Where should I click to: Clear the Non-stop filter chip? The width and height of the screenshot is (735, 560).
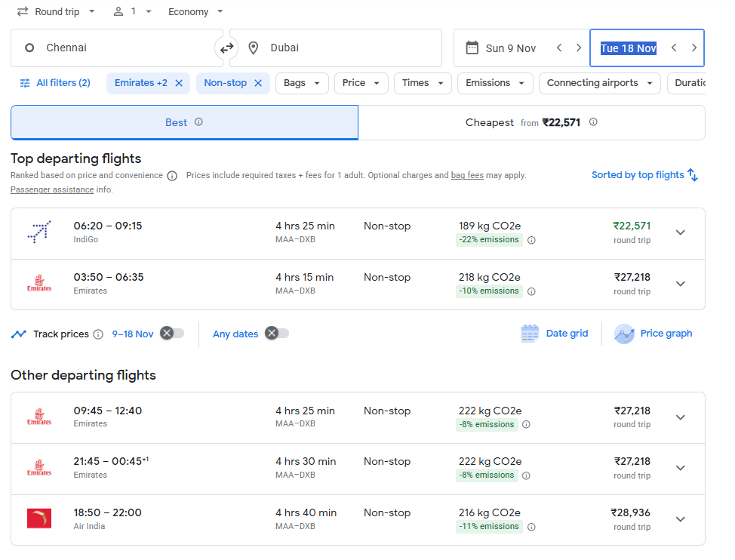tap(258, 83)
